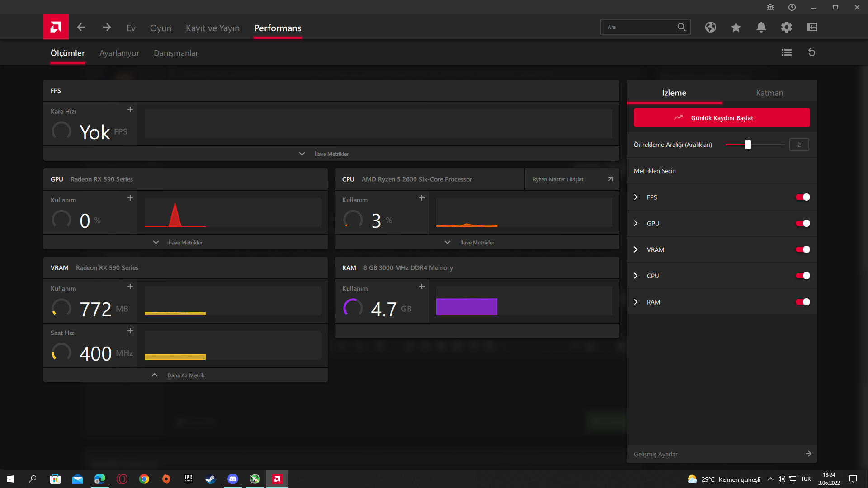Open the web browser globe icon
This screenshot has height=488, width=868.
coord(710,27)
